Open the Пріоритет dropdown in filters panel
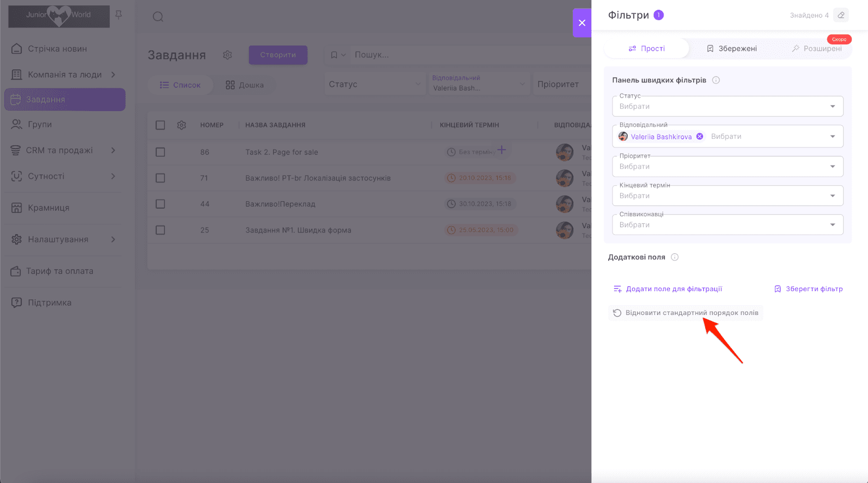Image resolution: width=868 pixels, height=483 pixels. 727,166
